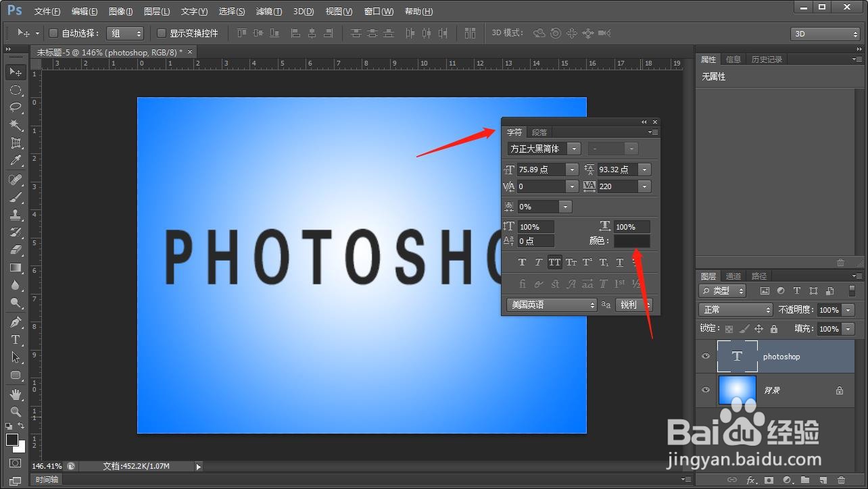Screen dimensions: 868x489
Task: Click the text 颜色 swatch
Action: (632, 241)
